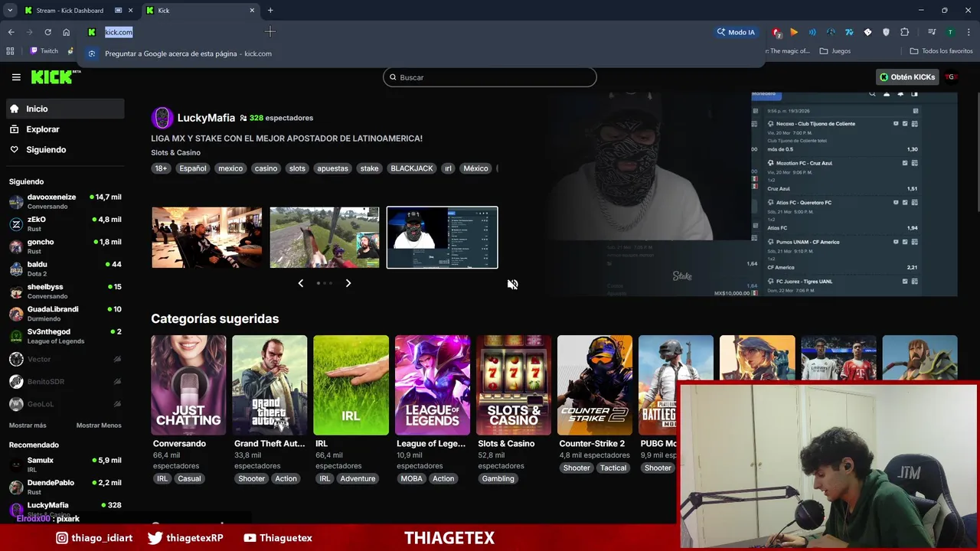Open davooxeneize in followed channels
Image resolution: width=980 pixels, height=551 pixels.
(65, 201)
